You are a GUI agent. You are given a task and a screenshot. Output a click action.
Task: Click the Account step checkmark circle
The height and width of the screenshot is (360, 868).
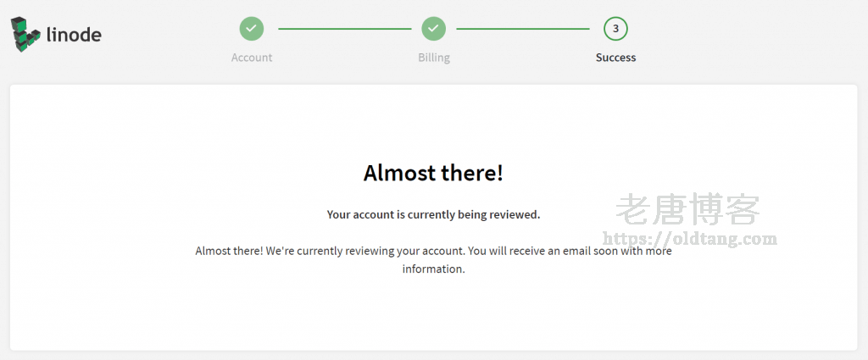251,29
